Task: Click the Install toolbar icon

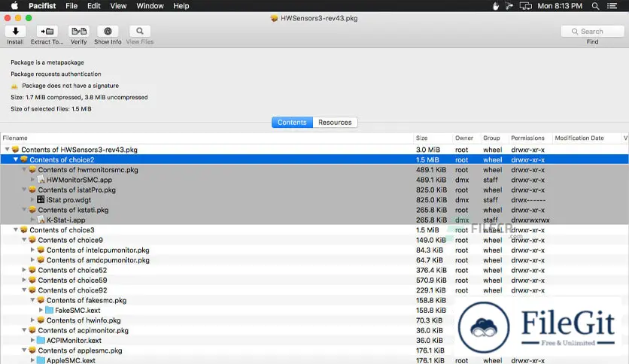Action: pyautogui.click(x=16, y=32)
